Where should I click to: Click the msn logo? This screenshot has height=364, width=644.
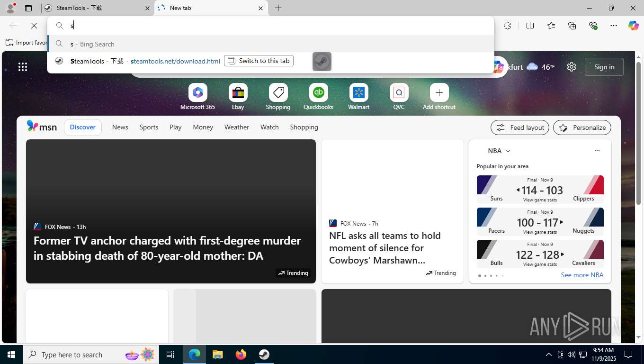pyautogui.click(x=42, y=127)
